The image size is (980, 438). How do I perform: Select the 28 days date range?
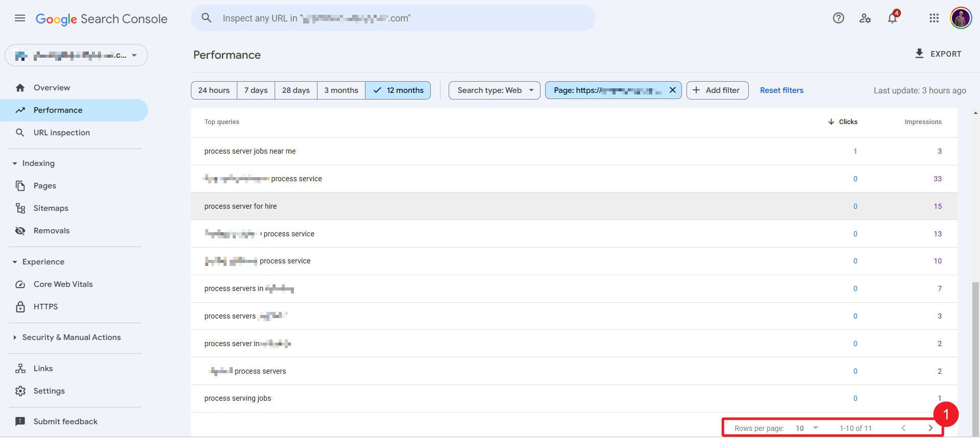[296, 90]
